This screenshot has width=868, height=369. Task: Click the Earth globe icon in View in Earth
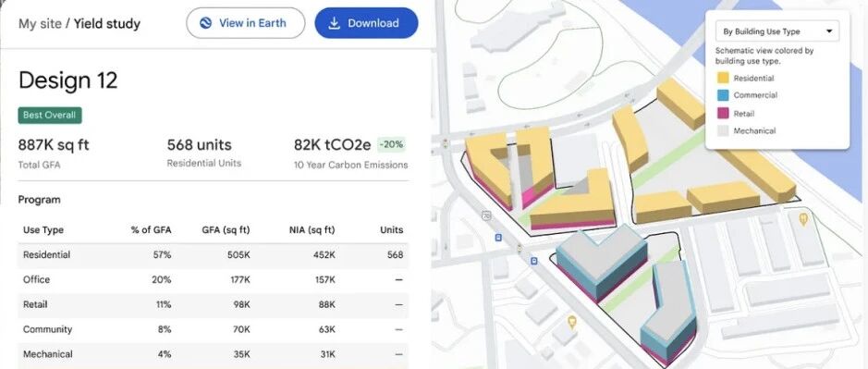pyautogui.click(x=206, y=23)
